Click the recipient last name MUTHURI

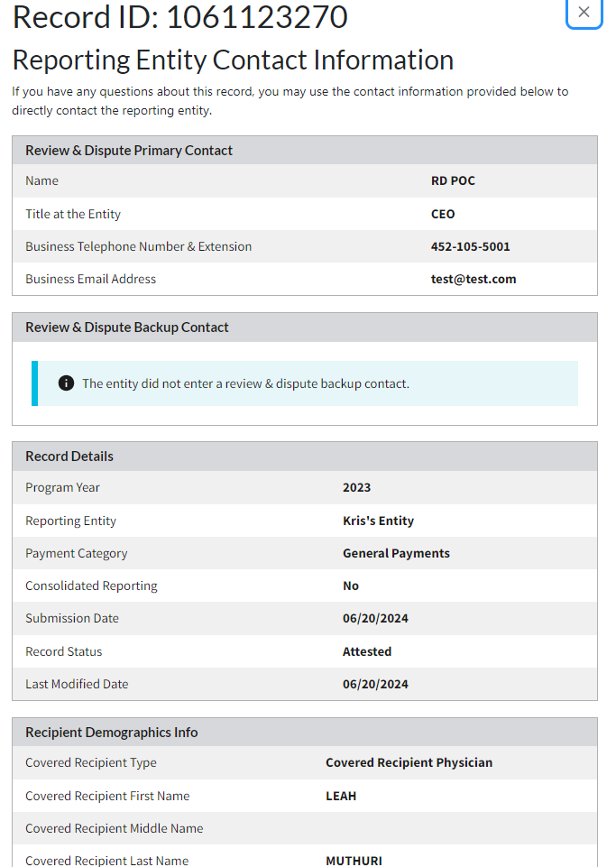354,861
